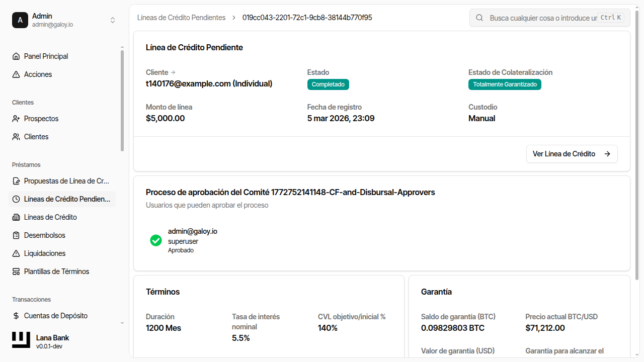Click the Ver Línea de Crédito button
Viewport: 644px width, 362px height.
click(572, 154)
